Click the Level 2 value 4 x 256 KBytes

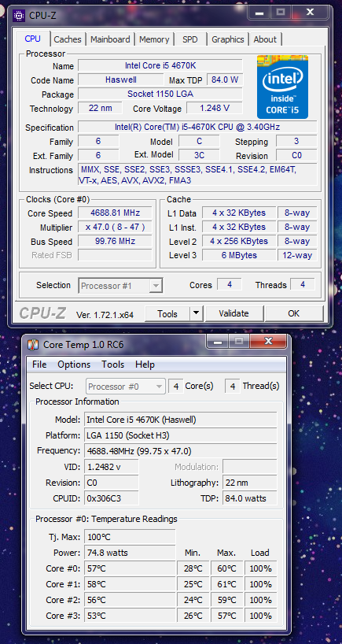click(239, 241)
